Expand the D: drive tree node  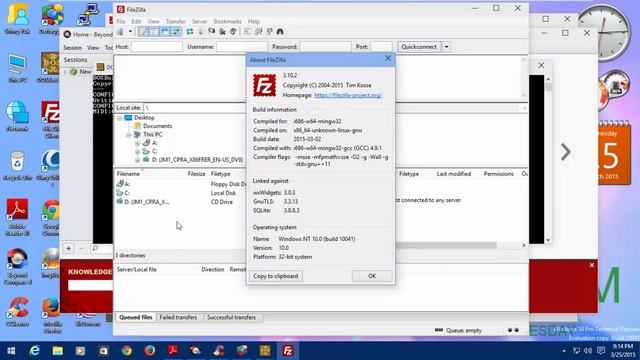(x=137, y=160)
